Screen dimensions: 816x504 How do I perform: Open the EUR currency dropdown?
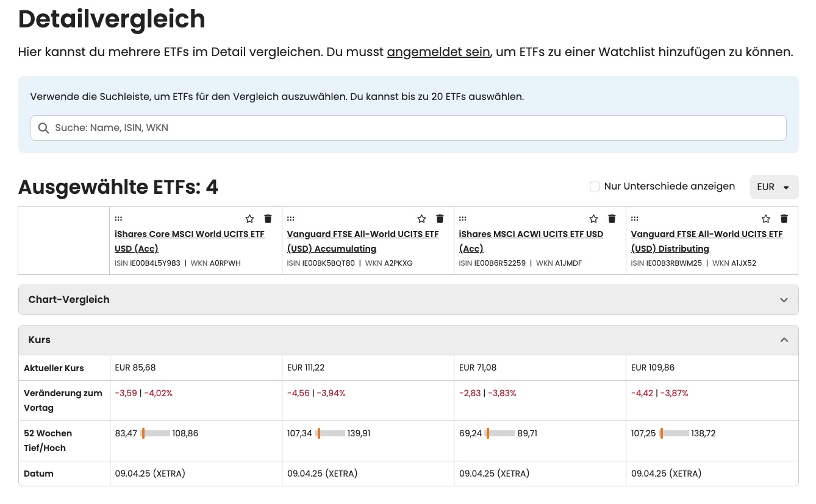(774, 186)
